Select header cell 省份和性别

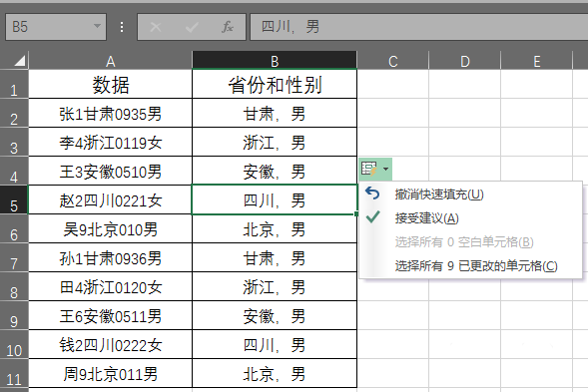[x=275, y=85]
